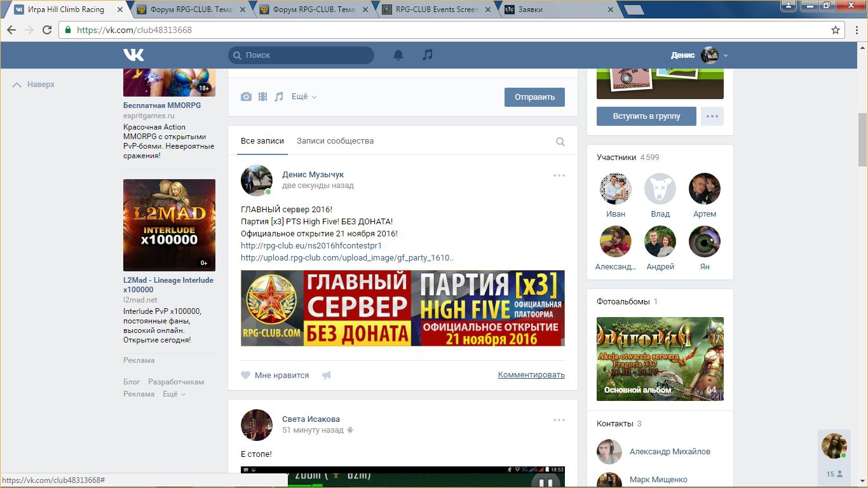Open upload.rpg-club.com image link
868x488 pixels.
(347, 257)
